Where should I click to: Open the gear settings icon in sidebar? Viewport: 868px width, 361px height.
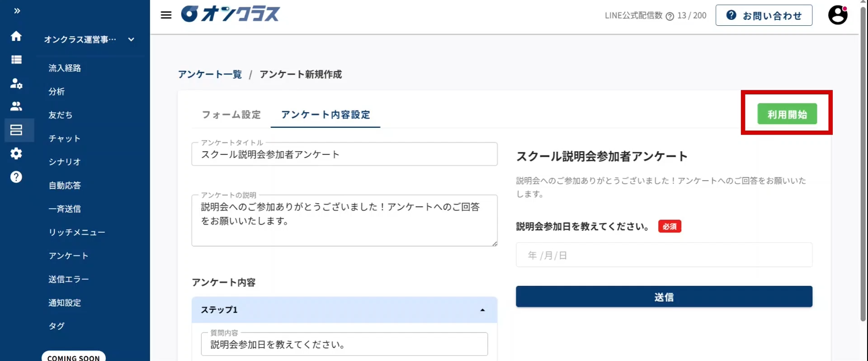pyautogui.click(x=16, y=154)
